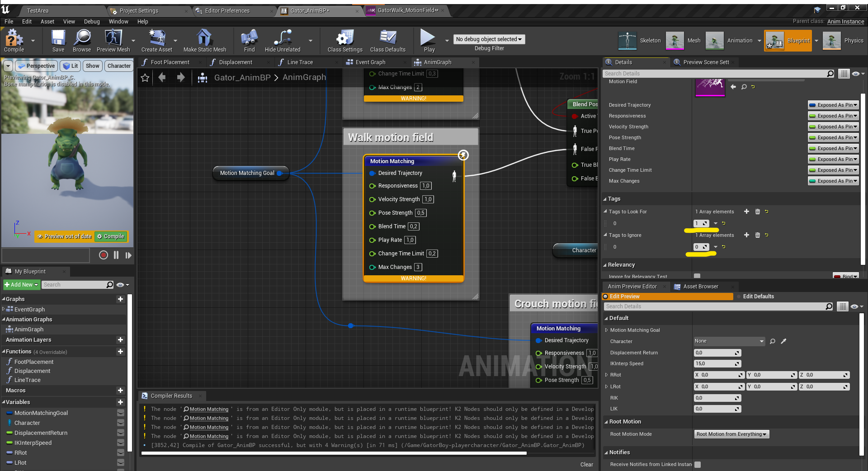
Task: Pick Character actor from scene with eyedropper
Action: click(x=783, y=341)
